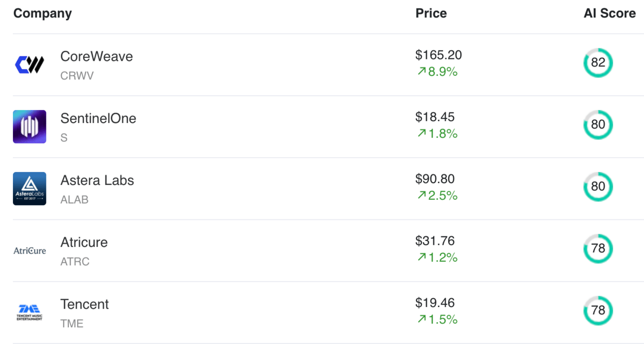The height and width of the screenshot is (344, 644).
Task: Open the CoreWeave company name link
Action: (97, 56)
